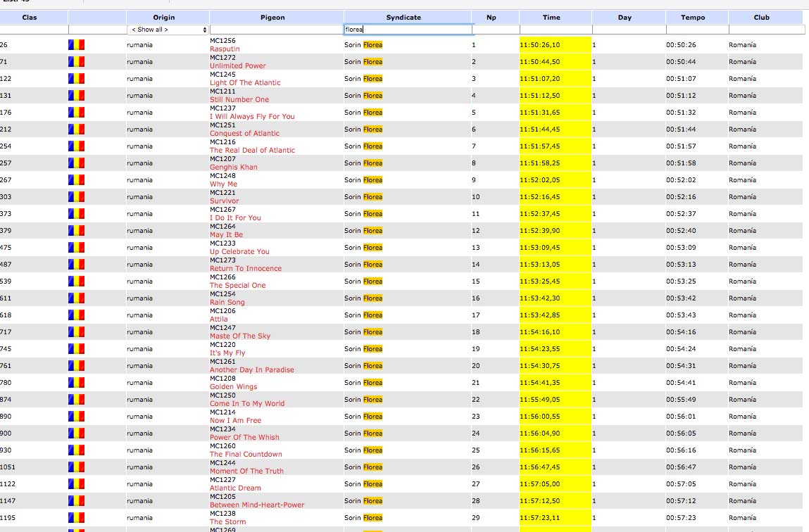The width and height of the screenshot is (809, 532).
Task: Open the pigeon link 'I Do It For You'
Action: (x=235, y=218)
